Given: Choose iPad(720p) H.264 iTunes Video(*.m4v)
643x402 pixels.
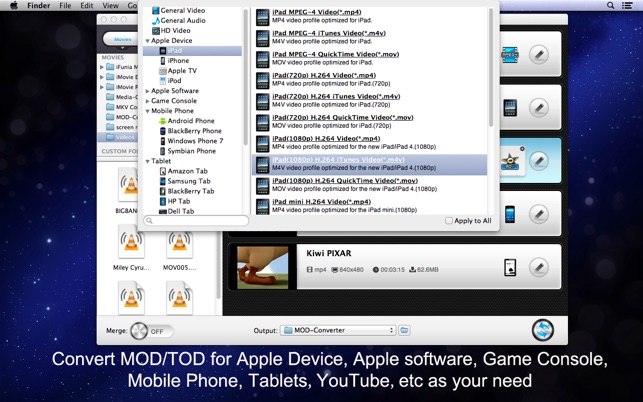Looking at the screenshot, I should (x=369, y=100).
